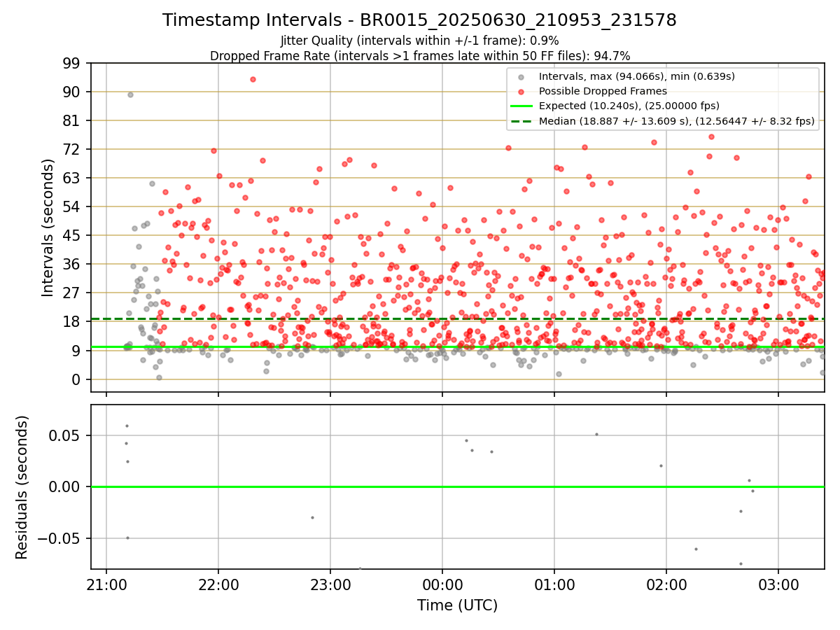Click the 'Intervals (seconds)' y-axis label
The height and width of the screenshot is (630, 840).
click(48, 227)
